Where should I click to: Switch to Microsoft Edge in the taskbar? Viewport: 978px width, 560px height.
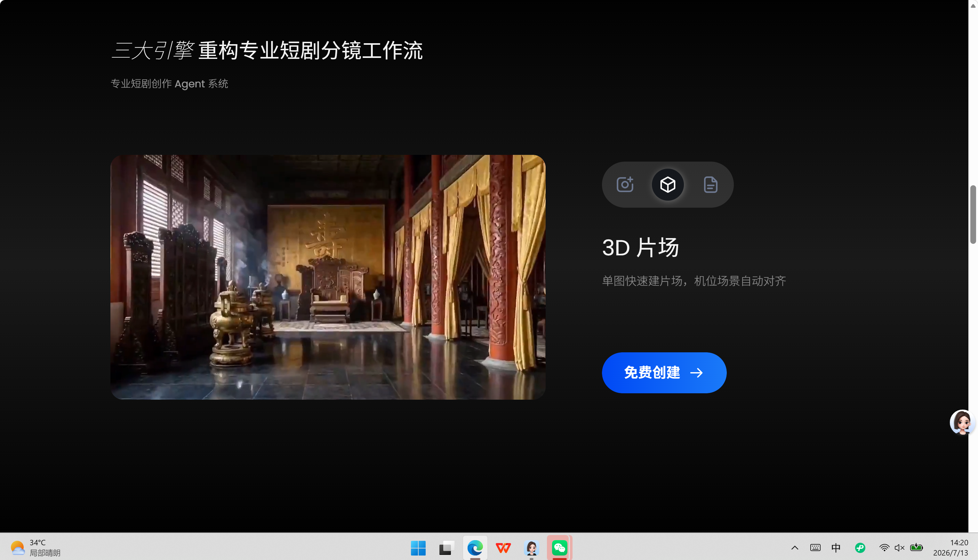[475, 548]
